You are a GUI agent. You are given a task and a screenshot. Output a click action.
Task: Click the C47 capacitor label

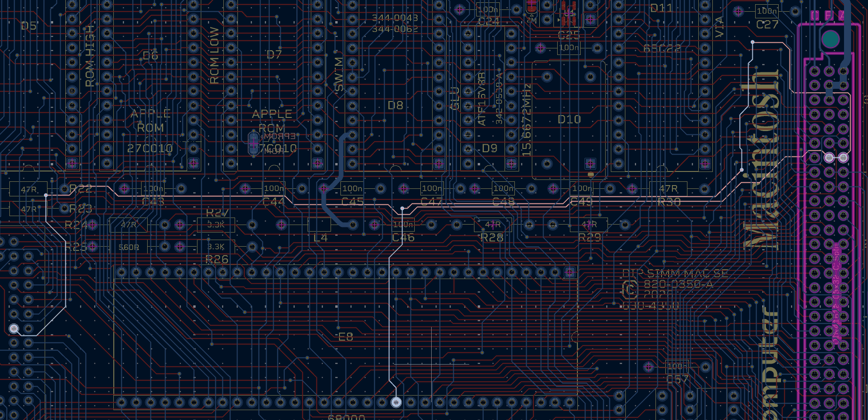click(x=432, y=202)
